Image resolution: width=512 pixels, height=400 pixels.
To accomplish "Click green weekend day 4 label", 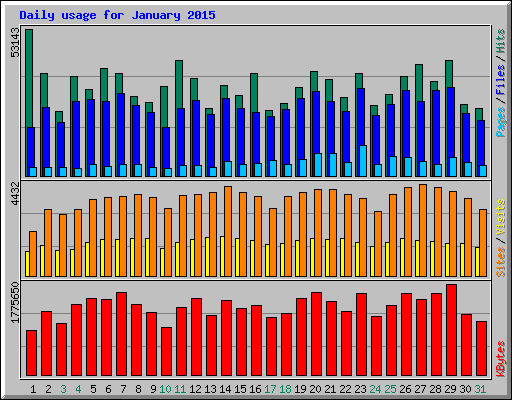I will coord(78,389).
